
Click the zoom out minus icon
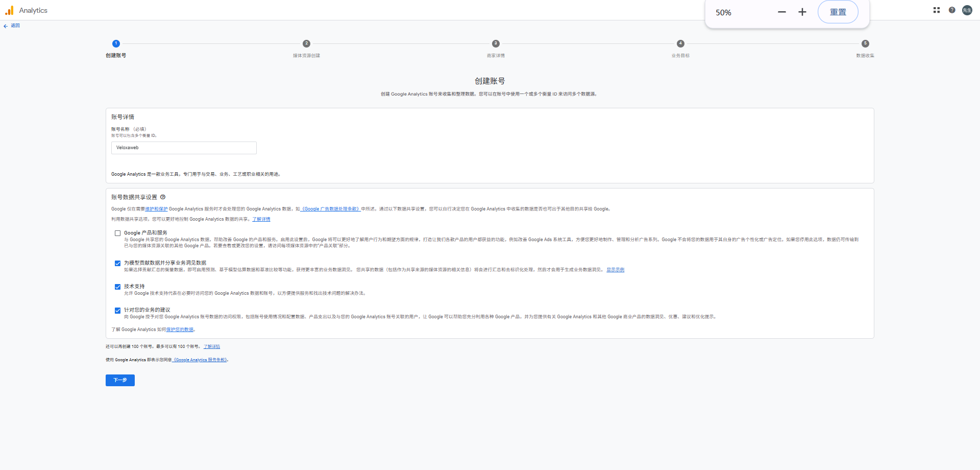tap(782, 11)
